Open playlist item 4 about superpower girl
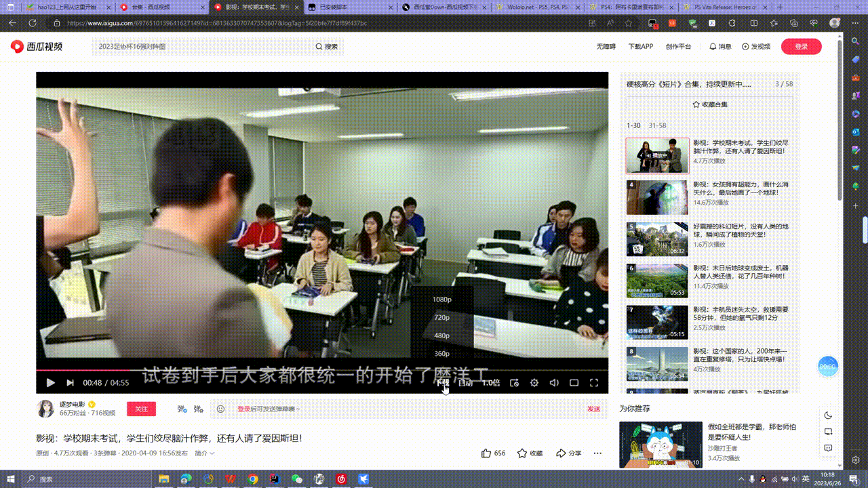Viewport: 868px width, 488px height. tap(709, 197)
